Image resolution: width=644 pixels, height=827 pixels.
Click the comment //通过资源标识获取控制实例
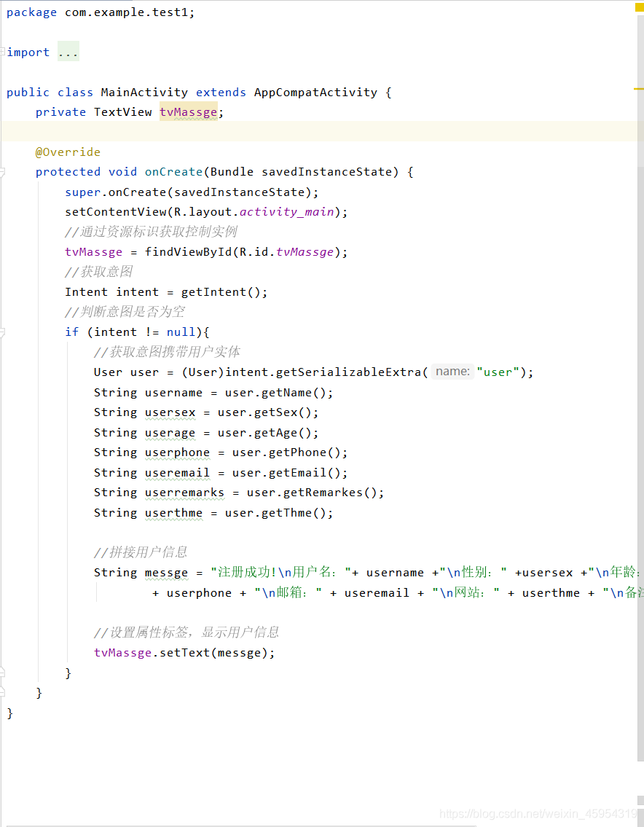point(151,232)
